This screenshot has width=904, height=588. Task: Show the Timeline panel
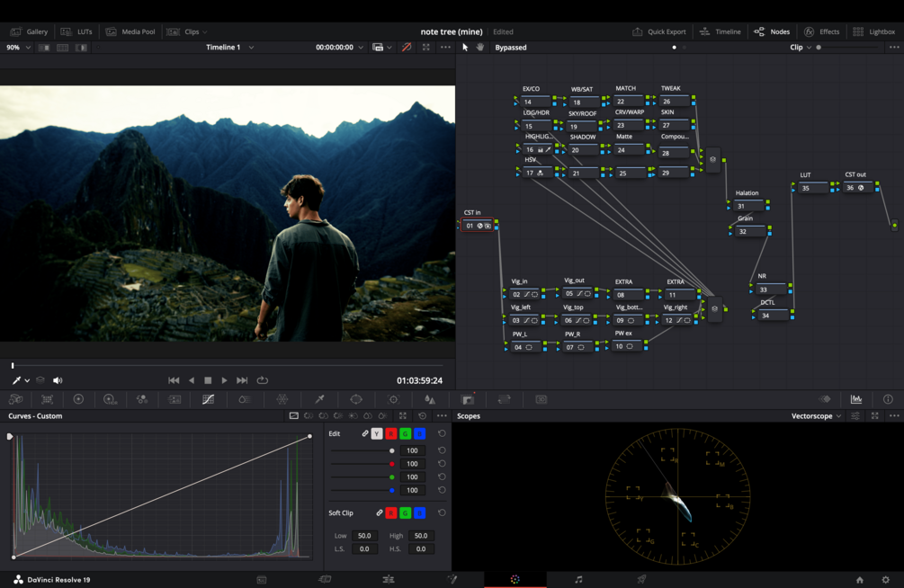pyautogui.click(x=721, y=31)
